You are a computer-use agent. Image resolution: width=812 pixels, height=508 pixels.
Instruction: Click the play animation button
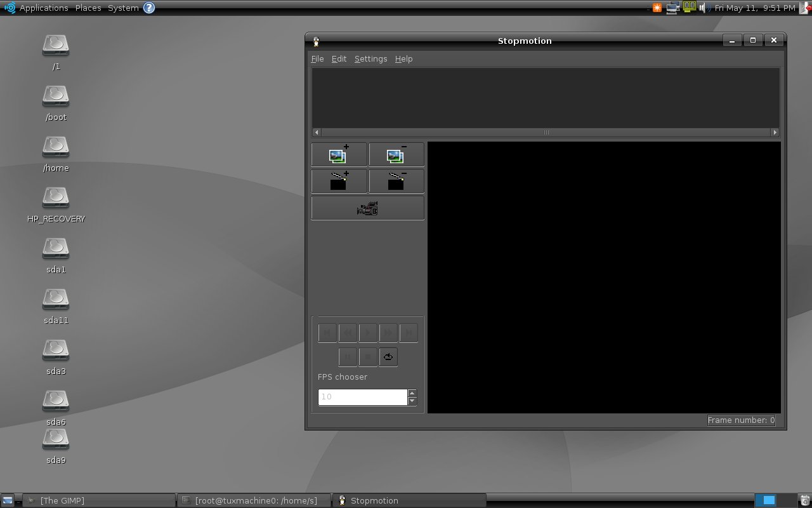(x=368, y=333)
